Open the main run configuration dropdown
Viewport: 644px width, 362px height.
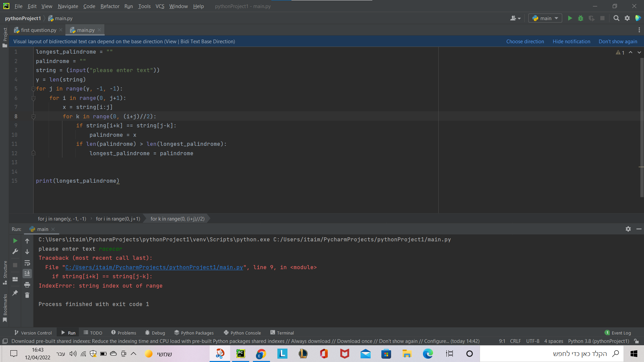click(x=545, y=18)
